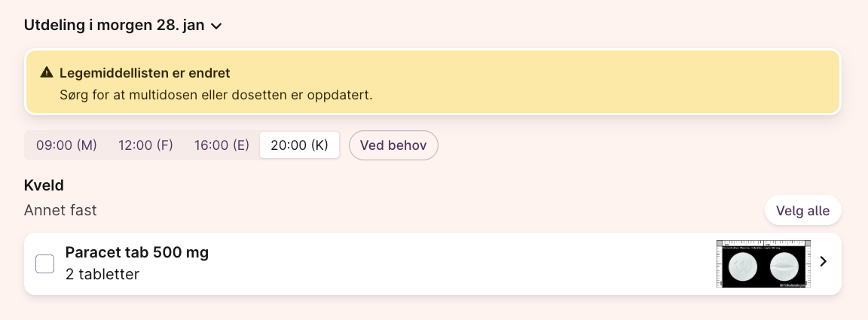Viewport: 868px width, 320px height.
Task: Select the 12:00 (F) time tab
Action: tap(145, 145)
